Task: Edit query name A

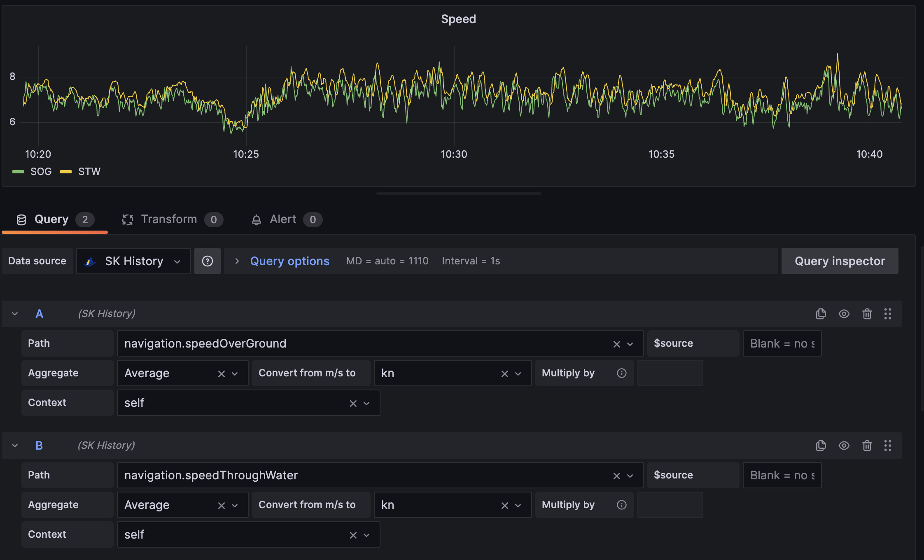Action: (40, 314)
